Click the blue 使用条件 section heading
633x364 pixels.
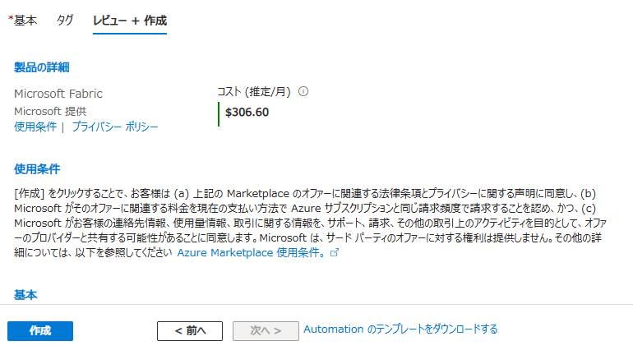(x=37, y=169)
